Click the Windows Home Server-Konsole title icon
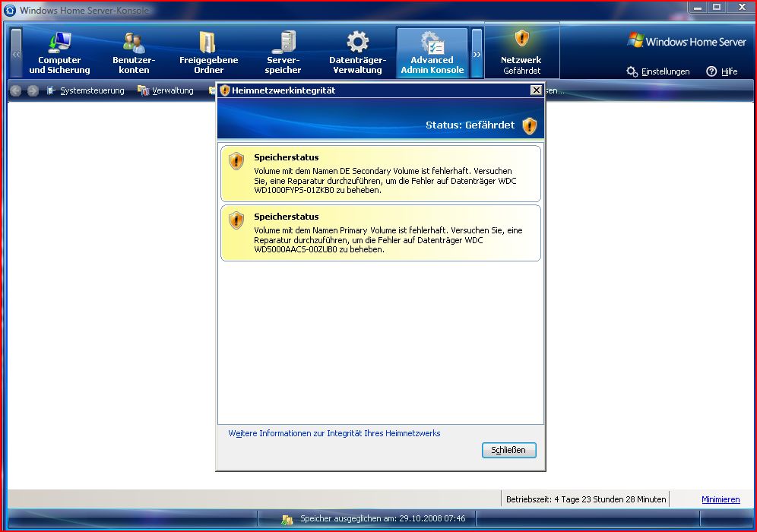Viewport: 757px width, 532px height. click(x=10, y=10)
